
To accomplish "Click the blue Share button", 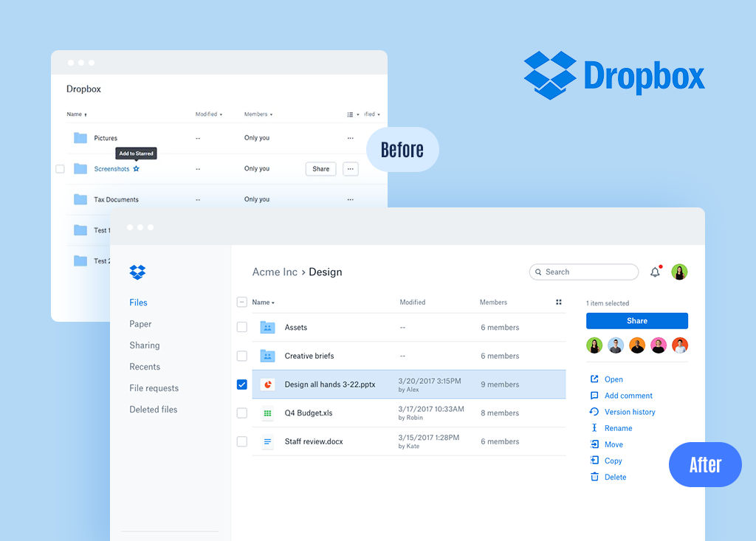I will pyautogui.click(x=637, y=320).
